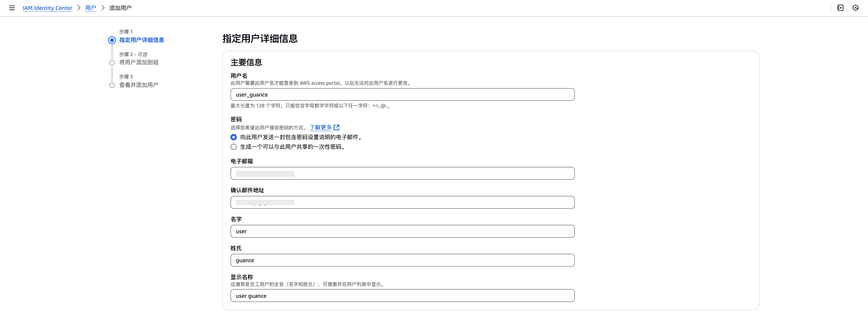Go to IAM Identity Center breadcrumb
The height and width of the screenshot is (318, 868).
48,8
